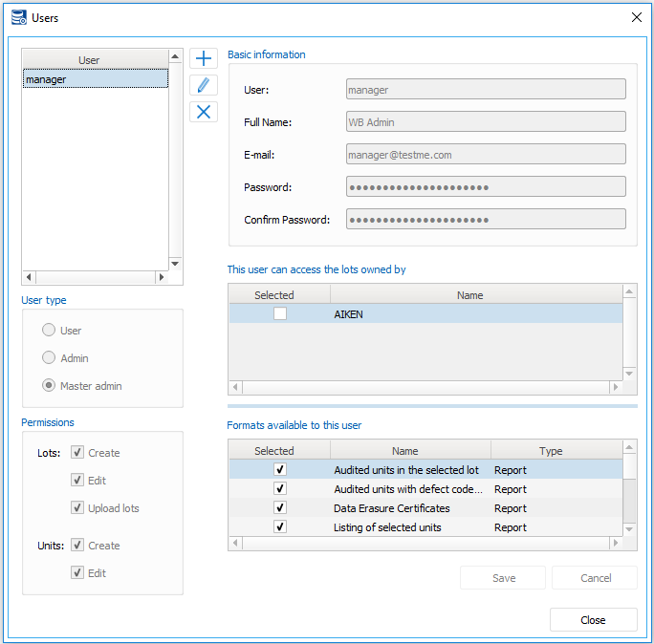Add a new user with plus icon

[x=204, y=58]
